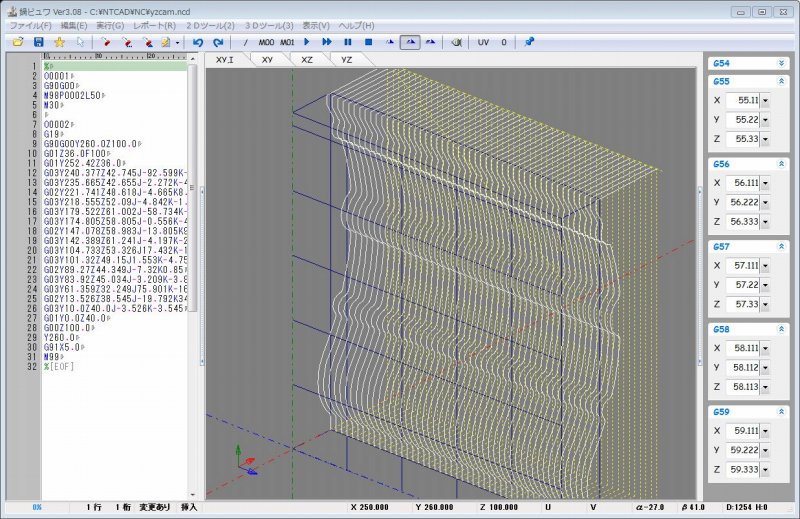Image resolution: width=800 pixels, height=519 pixels.
Task: Select the highlighted medium drawing speed icon
Action: pos(410,42)
